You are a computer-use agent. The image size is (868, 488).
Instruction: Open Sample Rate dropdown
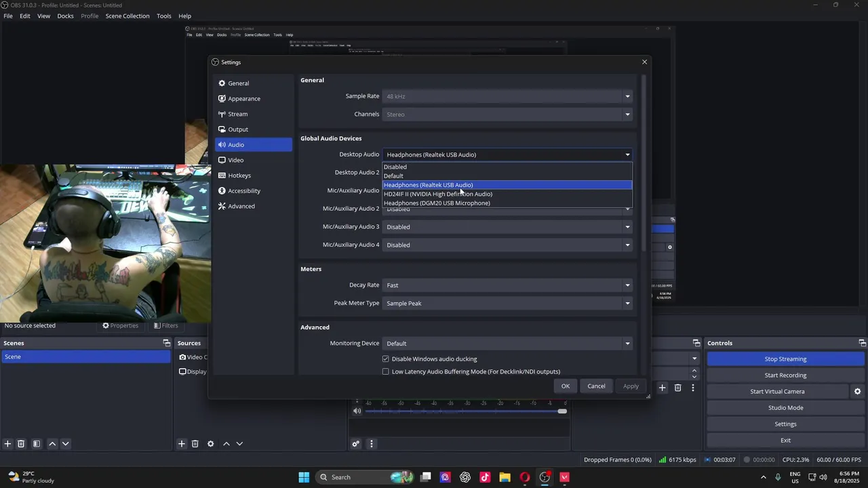click(507, 96)
